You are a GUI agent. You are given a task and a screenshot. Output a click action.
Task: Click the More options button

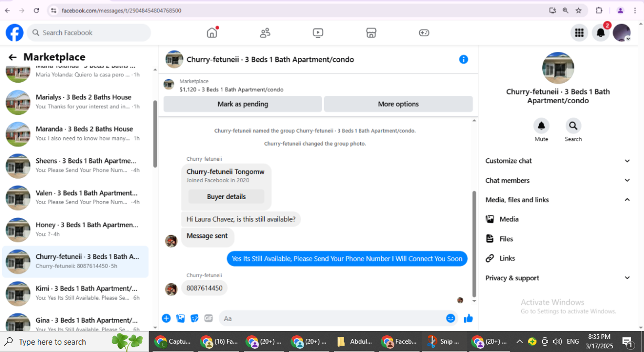[x=398, y=104]
